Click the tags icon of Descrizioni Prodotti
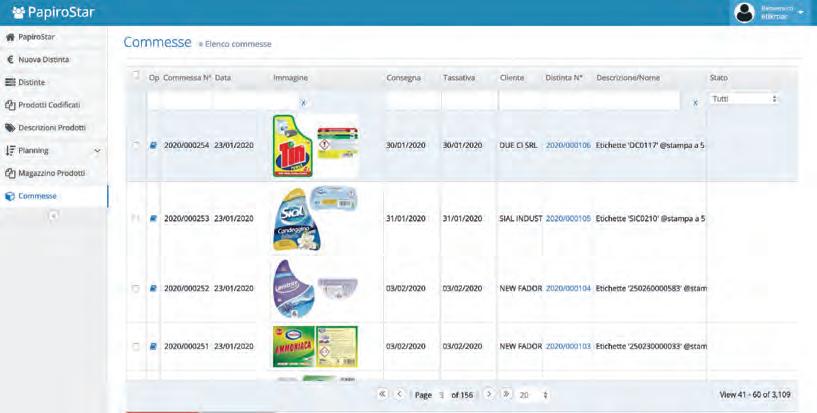The width and height of the screenshot is (817, 413). click(x=10, y=128)
